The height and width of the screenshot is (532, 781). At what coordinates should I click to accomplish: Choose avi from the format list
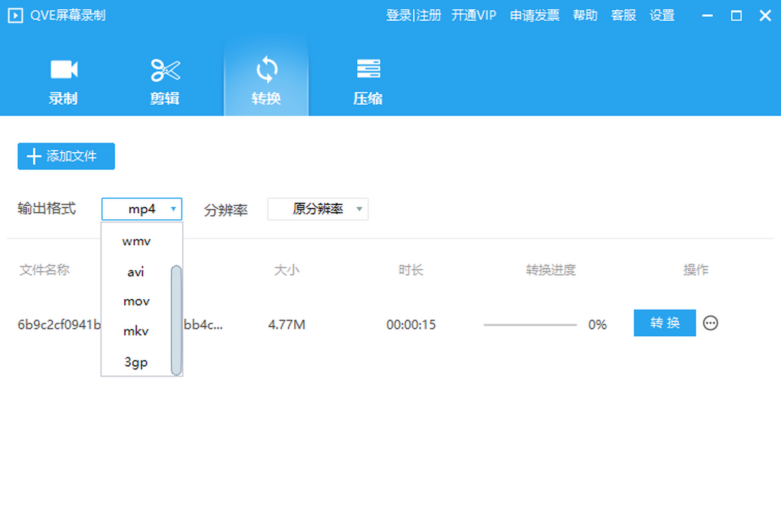(x=136, y=272)
